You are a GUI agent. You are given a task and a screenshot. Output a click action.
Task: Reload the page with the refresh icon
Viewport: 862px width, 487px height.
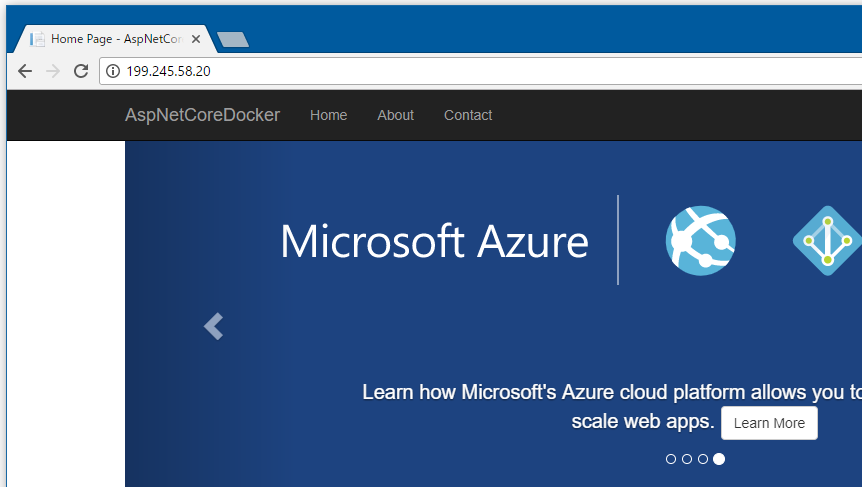pyautogui.click(x=81, y=71)
